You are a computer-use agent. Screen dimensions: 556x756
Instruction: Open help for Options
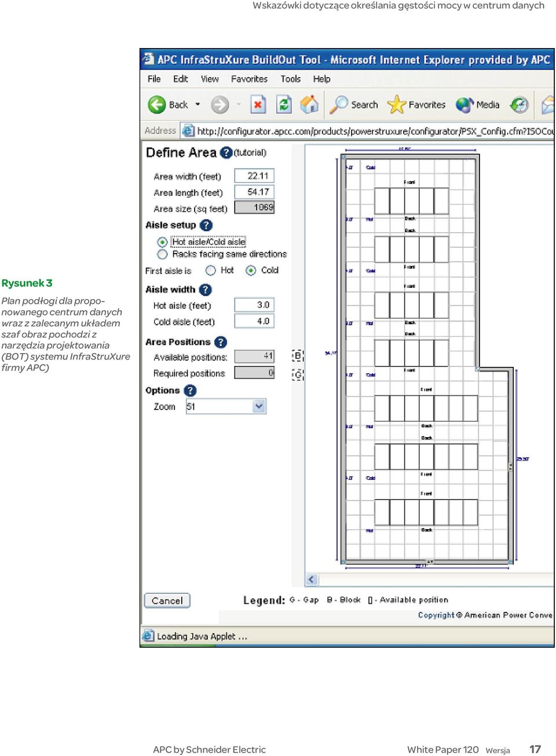click(190, 391)
